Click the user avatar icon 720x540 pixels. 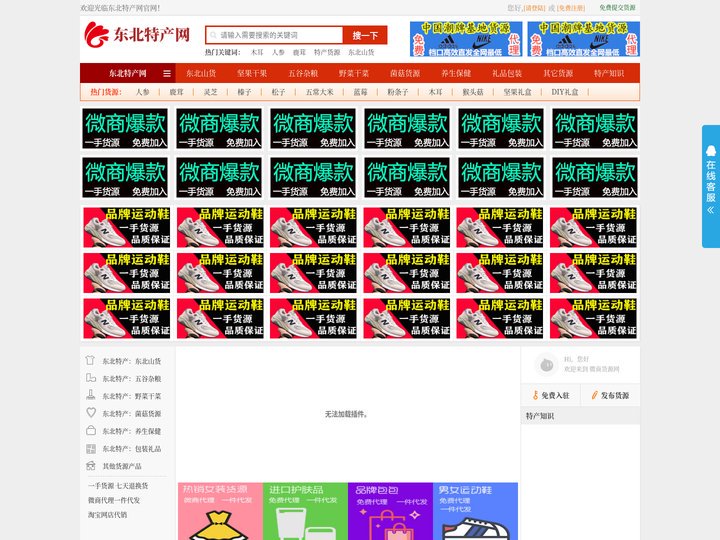click(546, 365)
